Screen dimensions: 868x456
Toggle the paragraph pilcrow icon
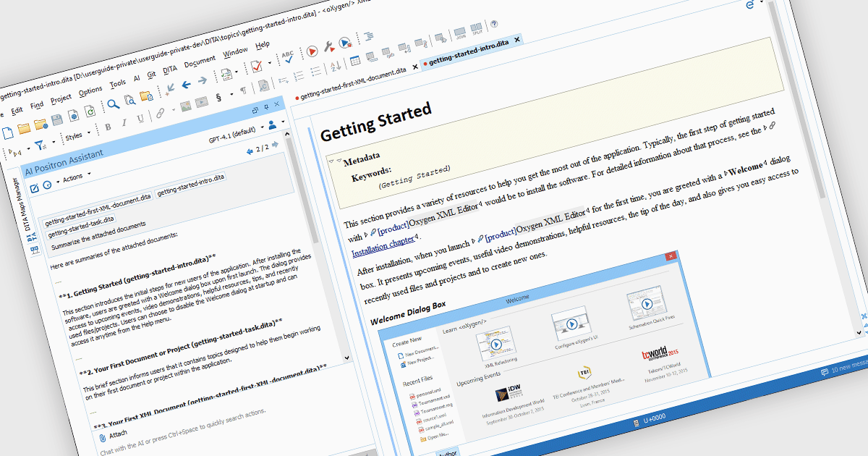tap(243, 90)
